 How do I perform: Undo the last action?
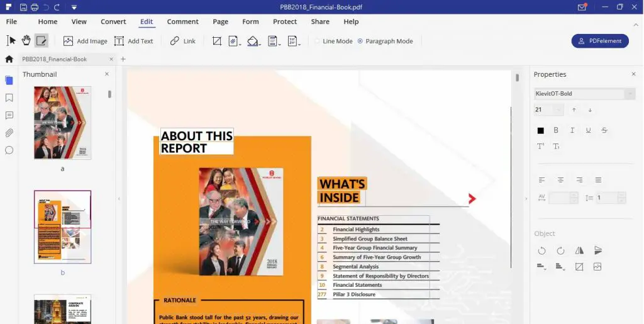[45, 7]
